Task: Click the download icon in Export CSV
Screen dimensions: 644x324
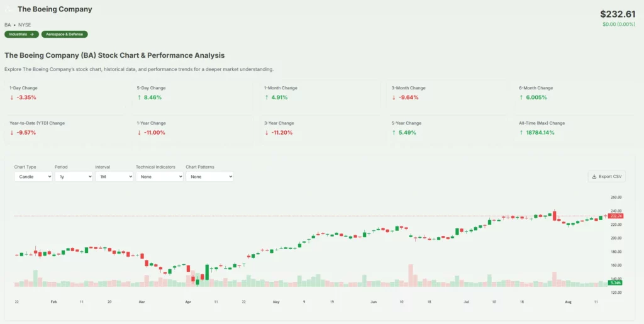Action: pyautogui.click(x=594, y=177)
